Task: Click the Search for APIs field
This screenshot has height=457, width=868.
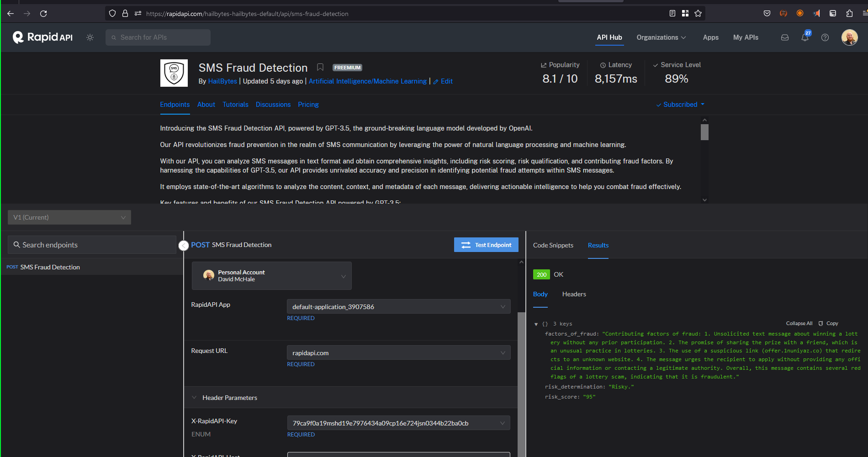Action: point(158,37)
